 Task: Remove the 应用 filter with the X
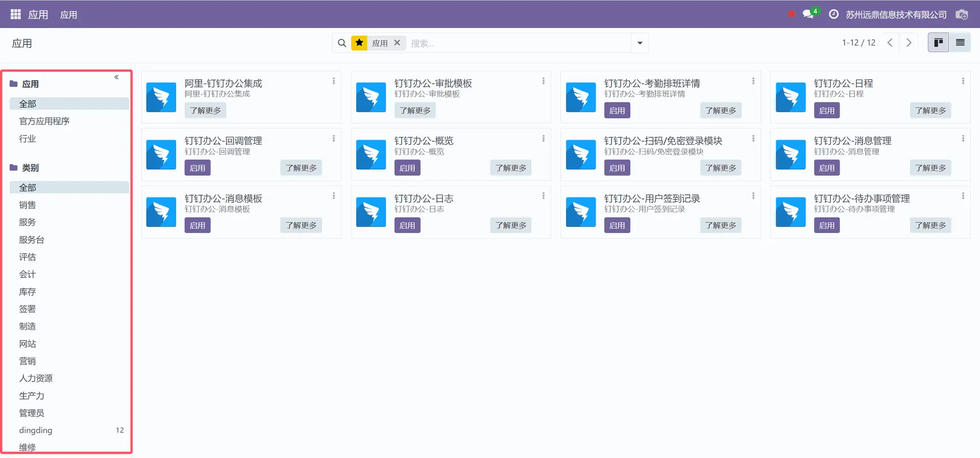pos(397,43)
